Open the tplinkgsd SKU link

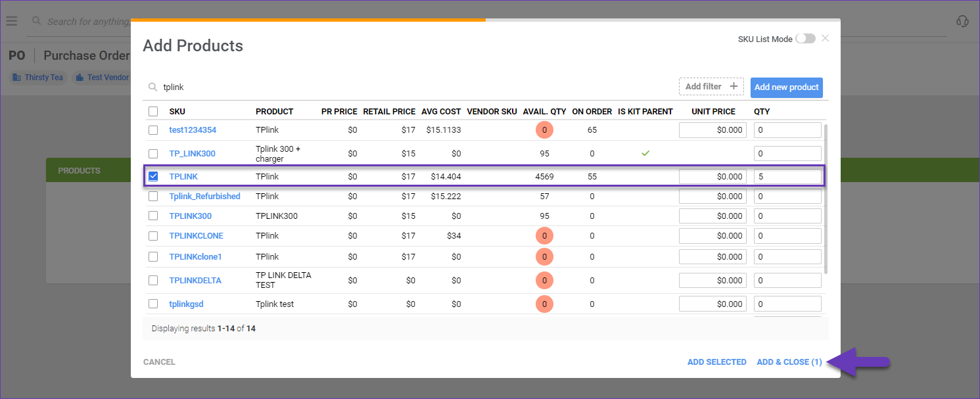(x=186, y=304)
